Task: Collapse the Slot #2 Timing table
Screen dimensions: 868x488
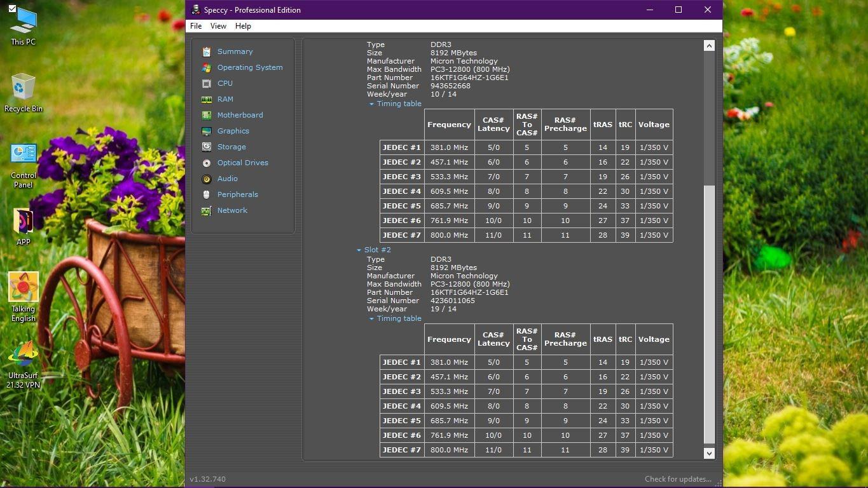Action: [372, 319]
